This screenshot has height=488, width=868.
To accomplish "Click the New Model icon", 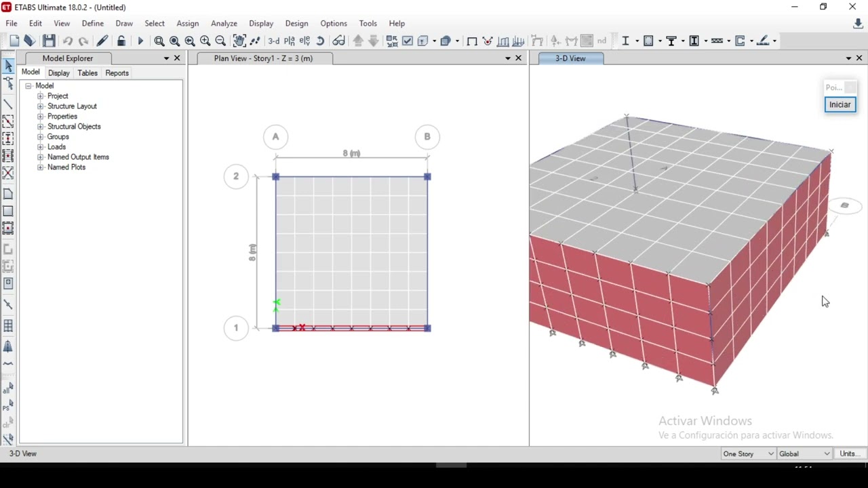I will point(14,41).
